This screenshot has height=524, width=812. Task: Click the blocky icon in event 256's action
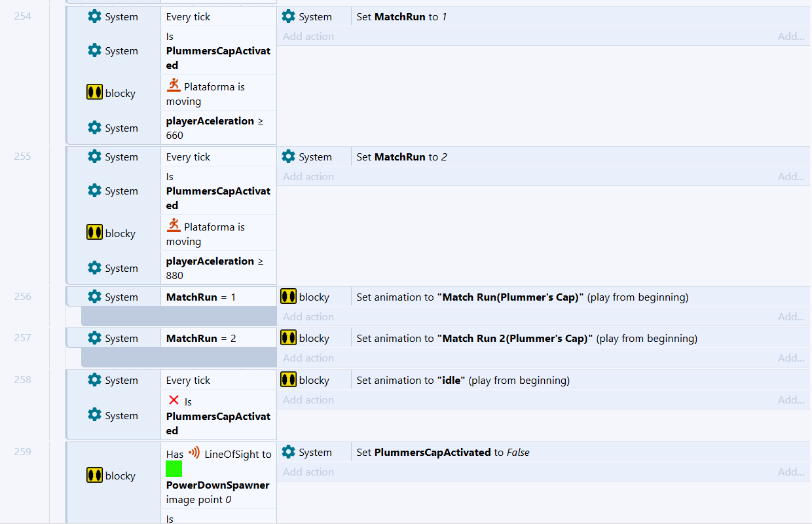pos(288,297)
